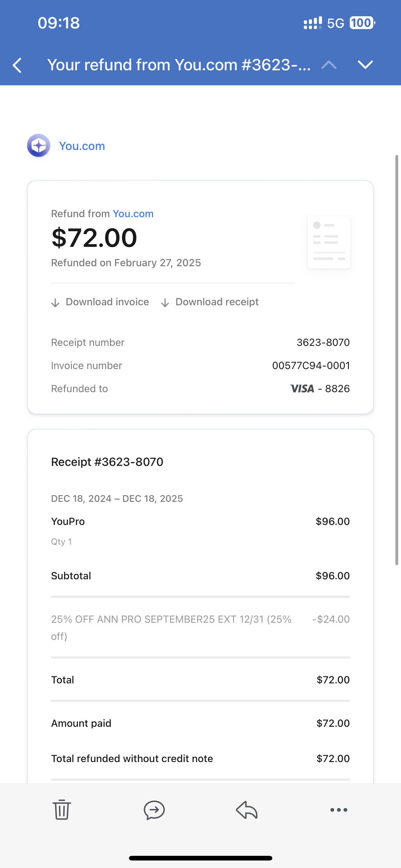Tap the back arrow in header

click(17, 65)
